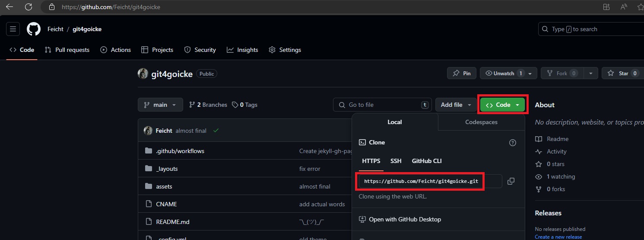Select the Code repository tab

click(x=22, y=50)
